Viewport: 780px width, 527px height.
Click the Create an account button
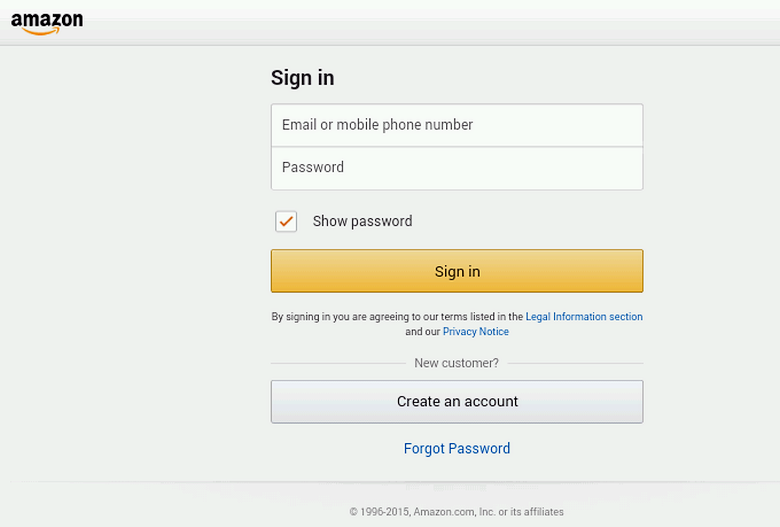tap(456, 401)
